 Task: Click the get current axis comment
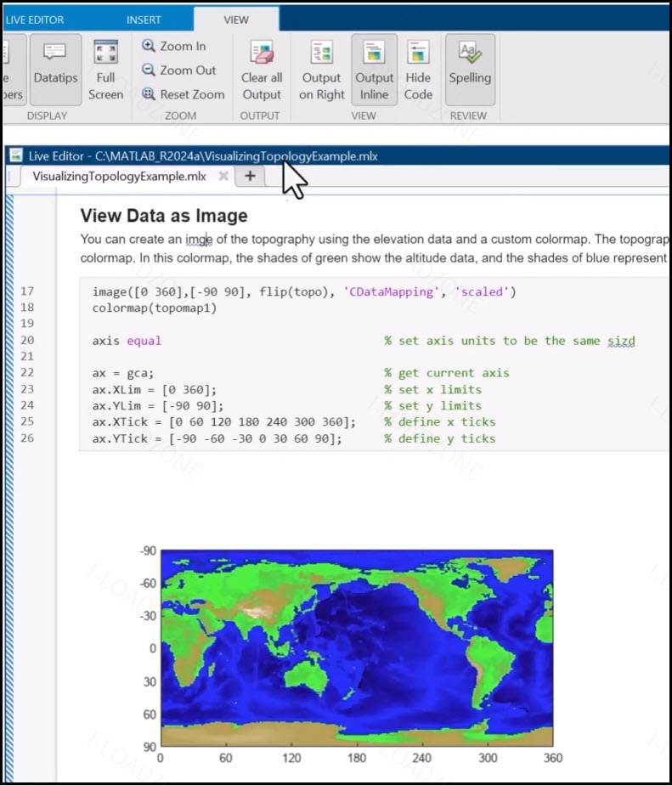pos(447,373)
